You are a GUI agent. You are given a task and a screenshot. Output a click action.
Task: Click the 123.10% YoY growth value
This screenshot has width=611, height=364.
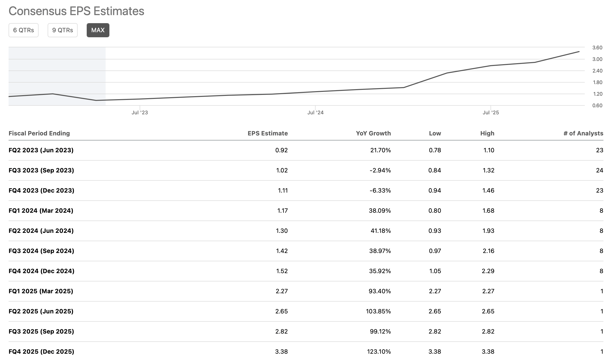[379, 352]
